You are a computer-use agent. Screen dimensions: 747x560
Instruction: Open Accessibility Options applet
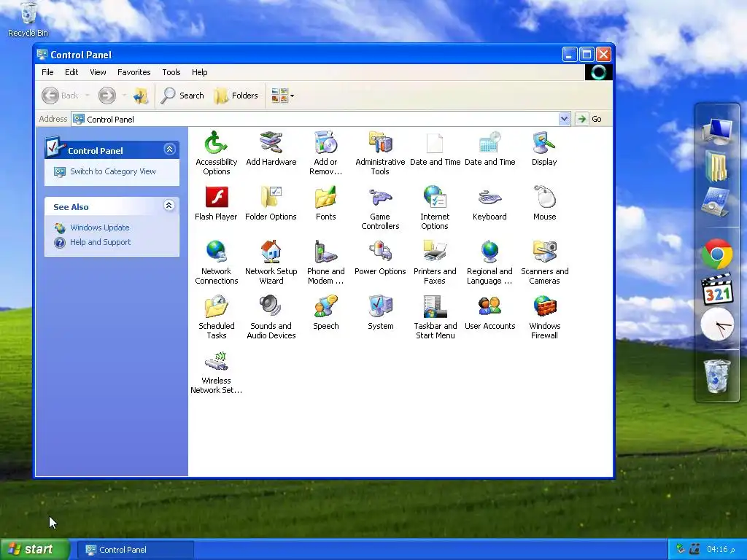click(x=216, y=152)
